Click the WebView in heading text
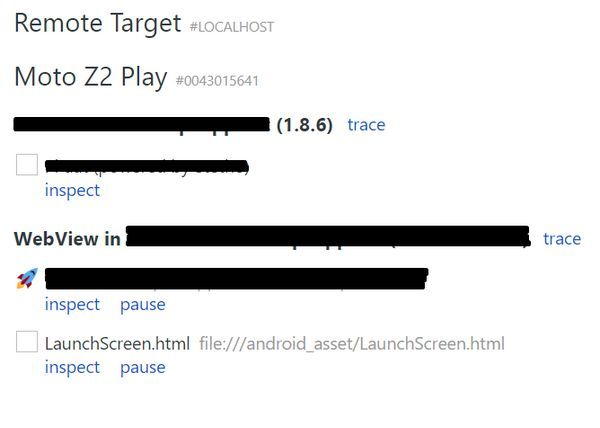Viewport: 600px width, 428px height. (x=67, y=239)
